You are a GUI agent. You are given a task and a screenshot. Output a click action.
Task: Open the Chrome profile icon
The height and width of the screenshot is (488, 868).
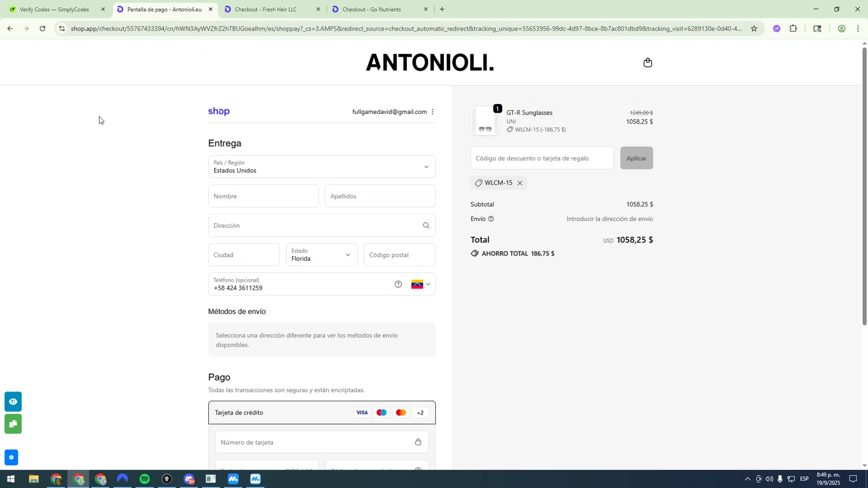pos(841,28)
